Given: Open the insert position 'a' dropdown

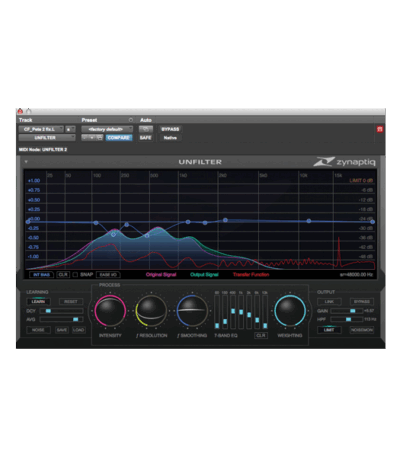Looking at the screenshot, I should tap(70, 129).
